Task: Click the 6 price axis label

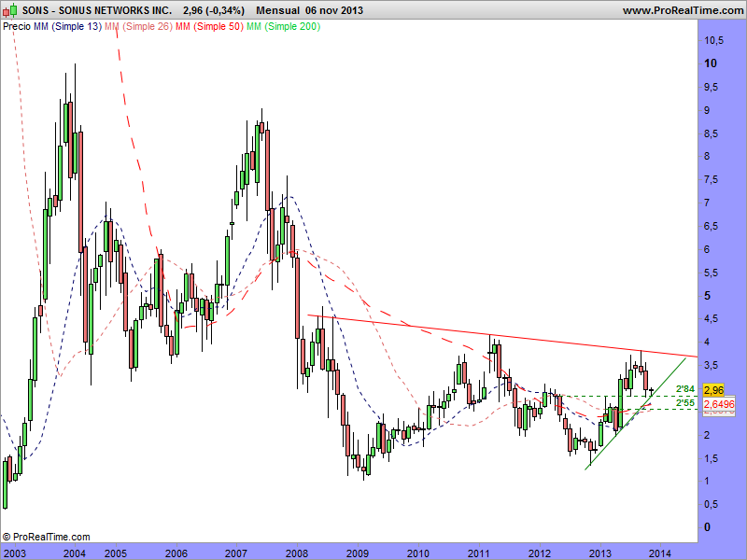Action: coord(707,249)
